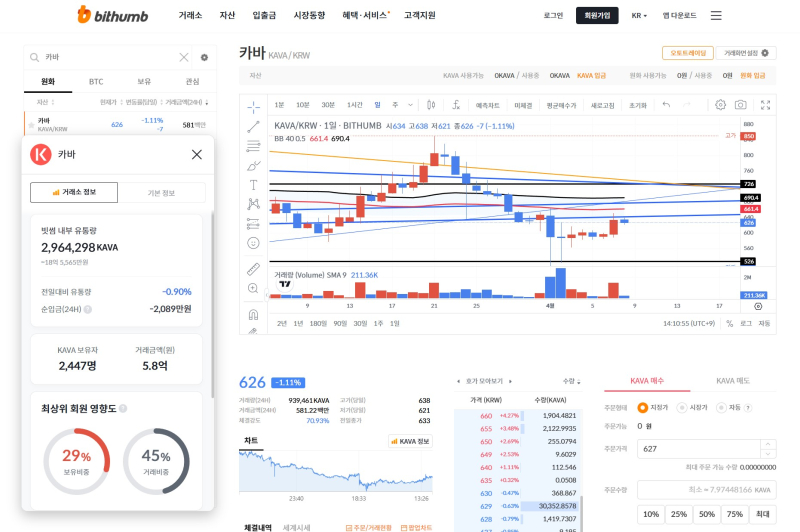Switch to the BTC market tab
The image size is (800, 532).
click(96, 82)
